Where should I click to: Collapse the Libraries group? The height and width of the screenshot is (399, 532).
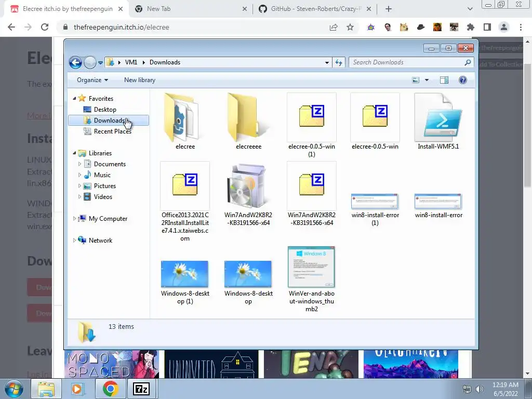click(x=74, y=153)
